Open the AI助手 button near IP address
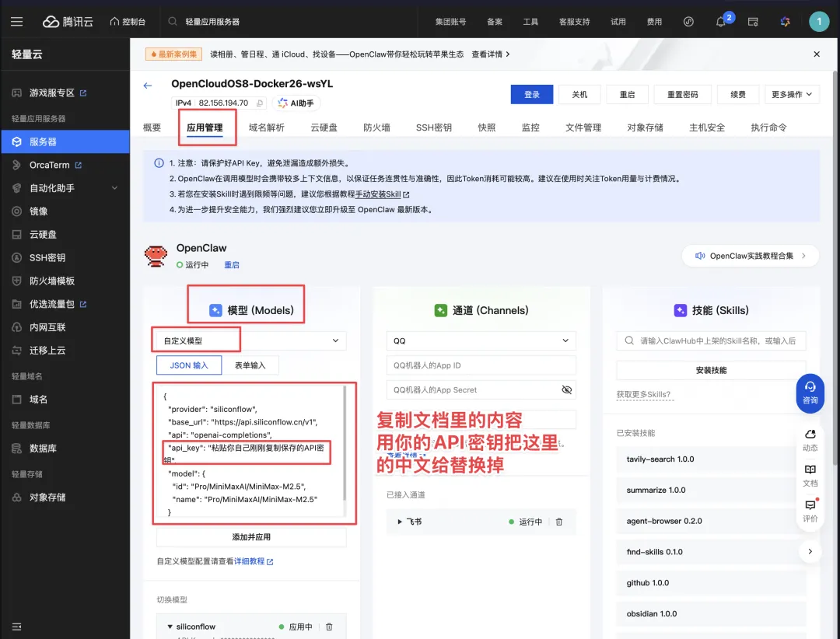The image size is (840, 639). pos(296,103)
